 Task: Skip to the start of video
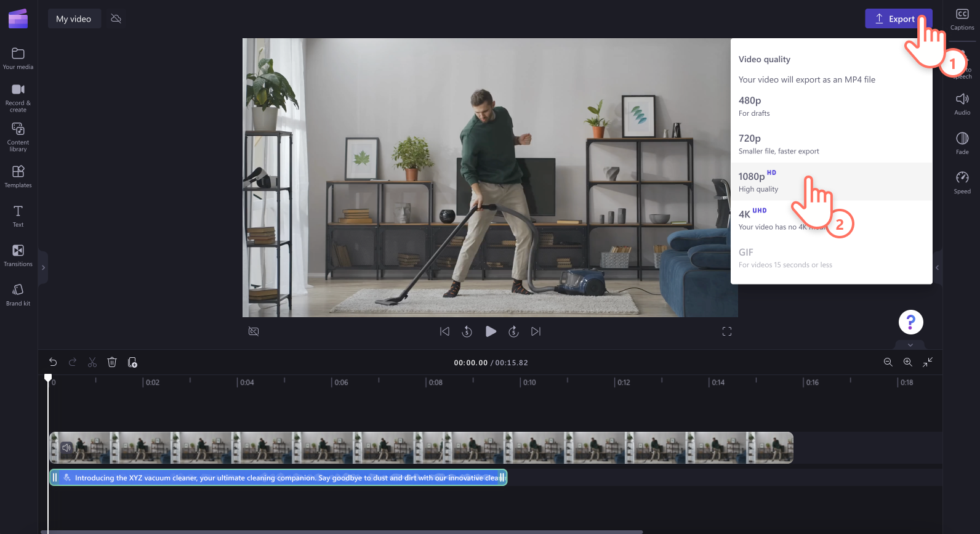(444, 331)
